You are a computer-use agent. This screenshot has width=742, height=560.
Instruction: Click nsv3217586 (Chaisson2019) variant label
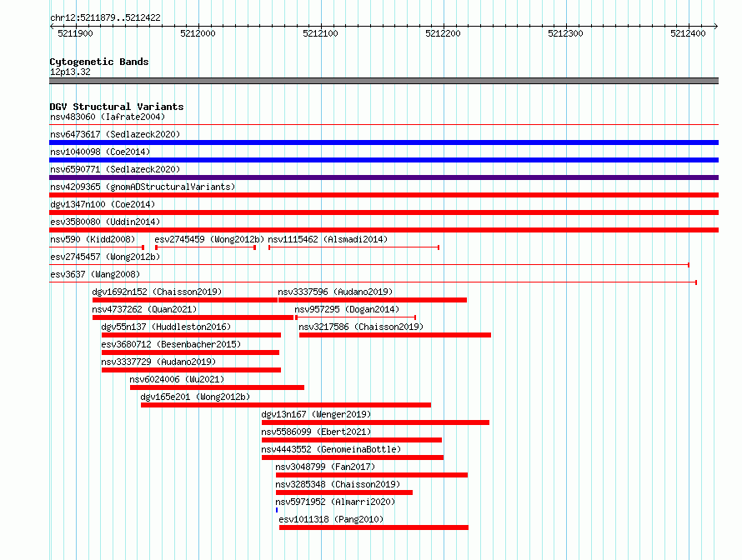tap(361, 327)
